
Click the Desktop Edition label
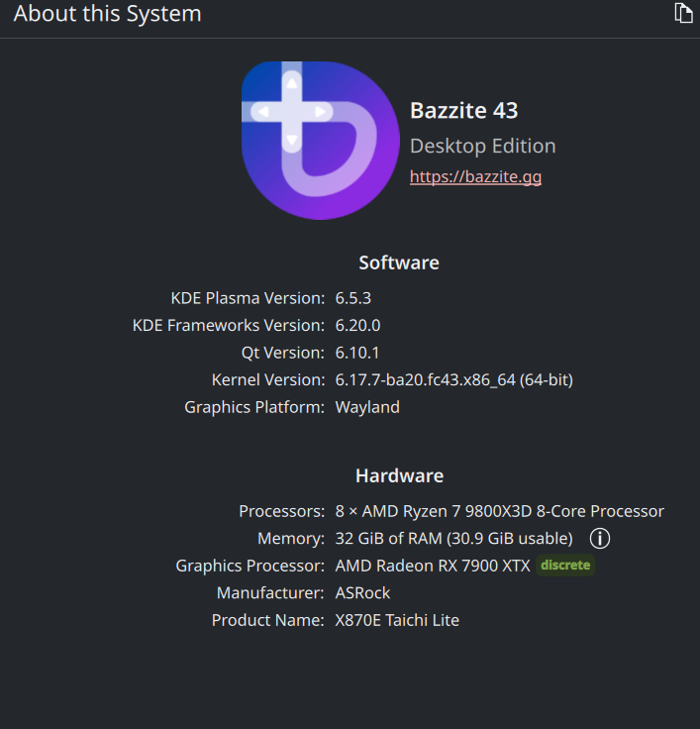pyautogui.click(x=482, y=146)
